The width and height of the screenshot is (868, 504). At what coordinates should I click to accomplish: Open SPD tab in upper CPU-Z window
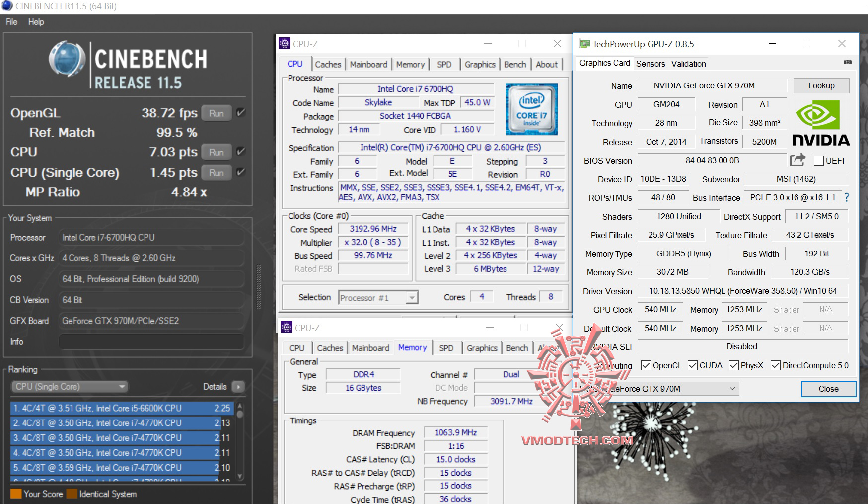[444, 64]
